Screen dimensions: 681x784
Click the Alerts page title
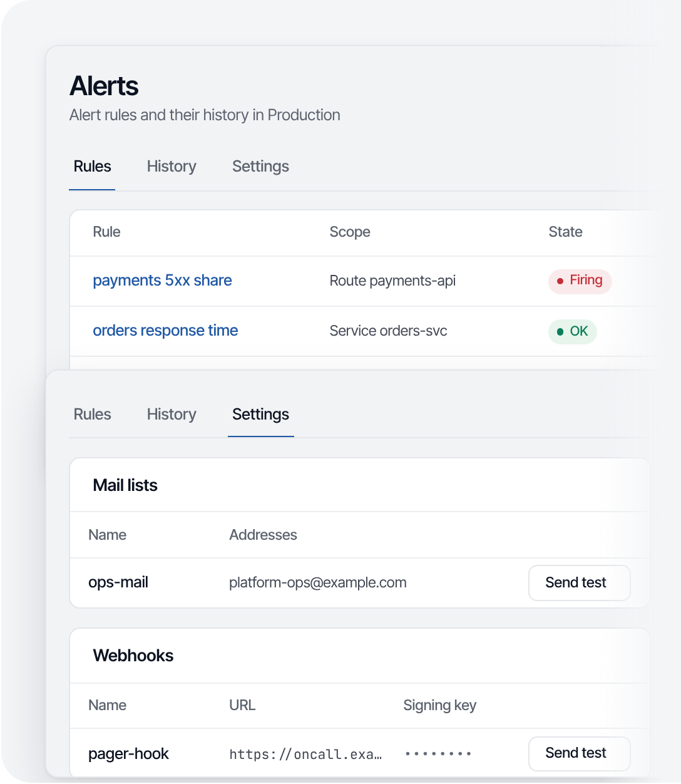[104, 86]
